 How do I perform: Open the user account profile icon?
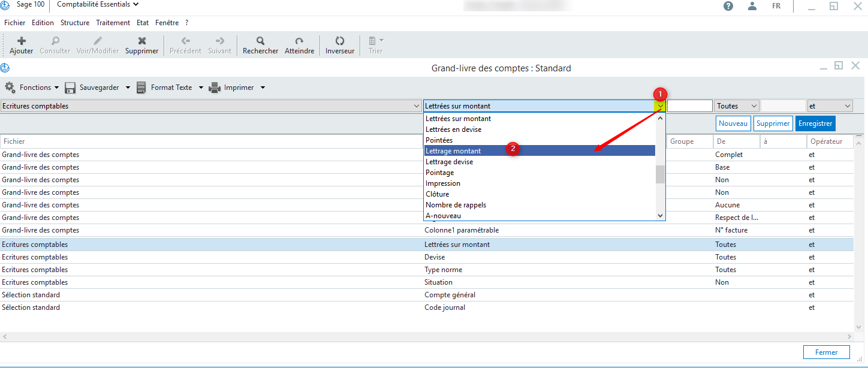tap(752, 6)
